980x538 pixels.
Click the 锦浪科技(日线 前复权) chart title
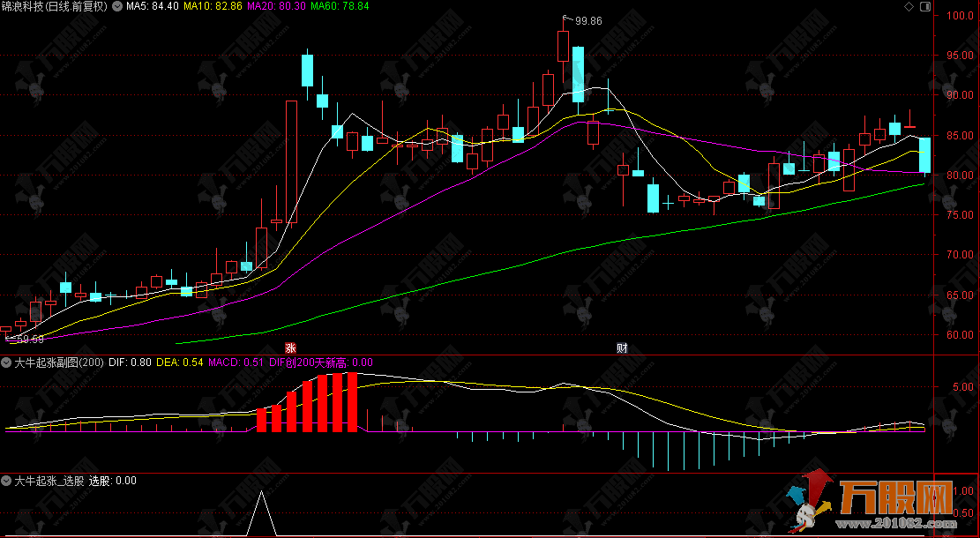[55, 6]
